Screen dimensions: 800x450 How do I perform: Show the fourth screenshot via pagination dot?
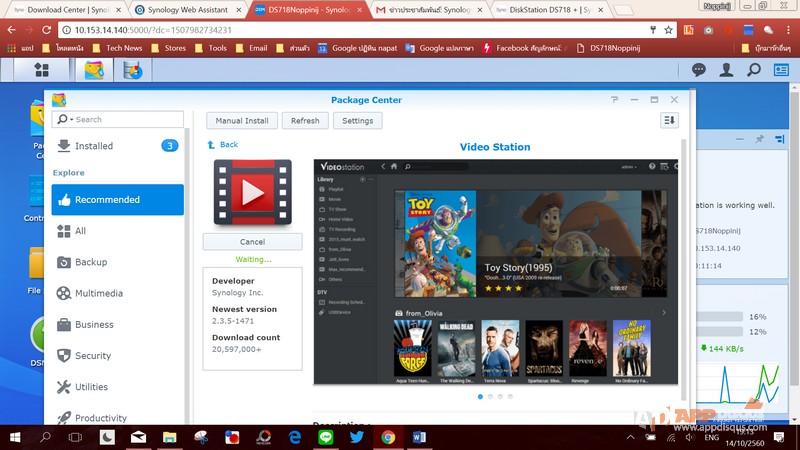coord(510,396)
